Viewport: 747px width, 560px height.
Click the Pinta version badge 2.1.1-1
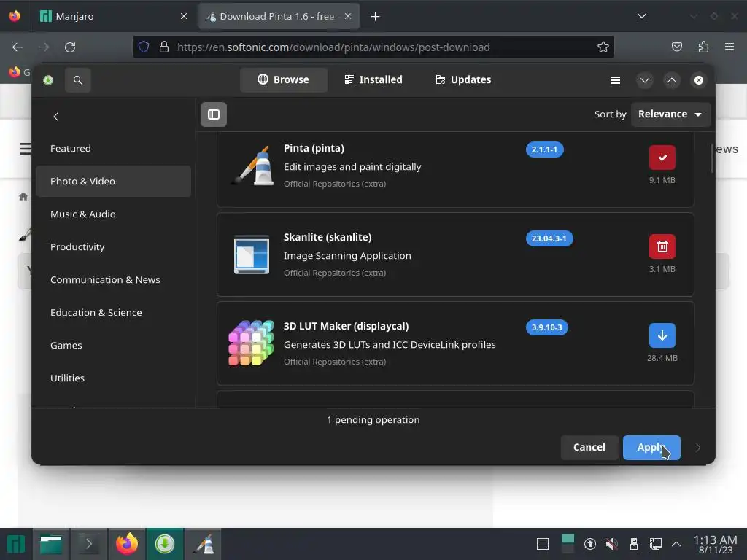[x=544, y=149]
